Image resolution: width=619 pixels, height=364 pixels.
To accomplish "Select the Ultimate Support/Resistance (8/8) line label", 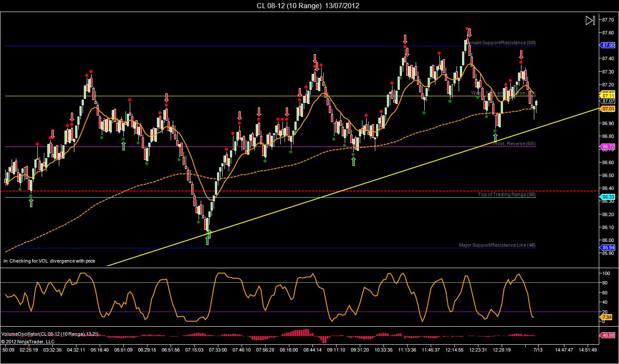I will (501, 43).
